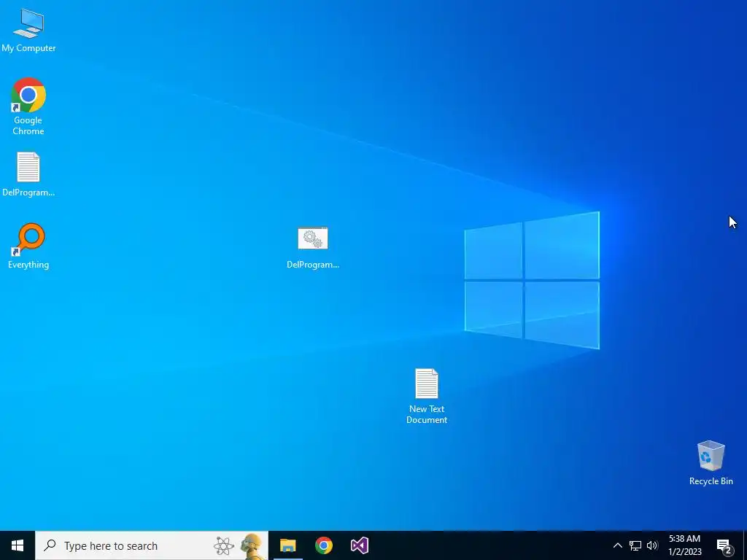Viewport: 747px width, 560px height.
Task: Open Visual Studio from the taskbar
Action: point(359,545)
